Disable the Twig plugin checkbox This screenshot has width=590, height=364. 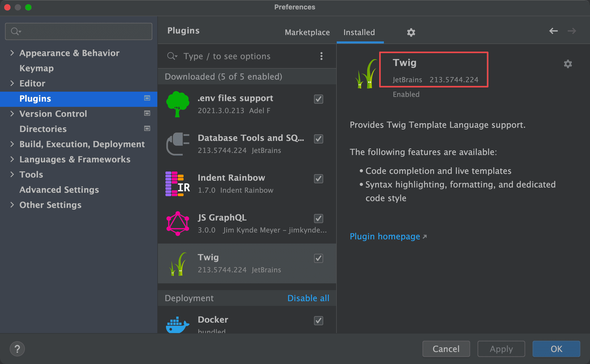(x=318, y=258)
